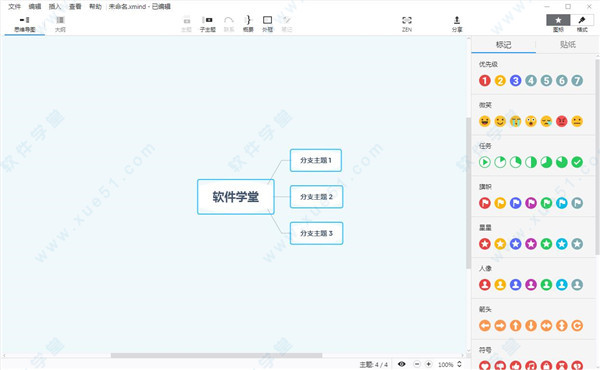Select the central topic 软件学堂
Screen dimensions: 600x370
tap(236, 197)
